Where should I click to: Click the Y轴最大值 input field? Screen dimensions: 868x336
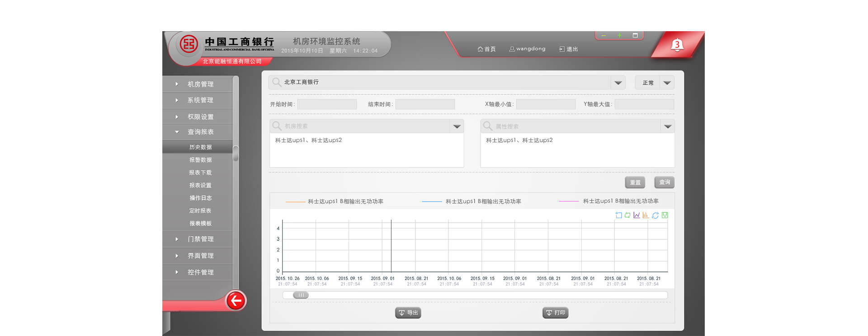coord(644,104)
